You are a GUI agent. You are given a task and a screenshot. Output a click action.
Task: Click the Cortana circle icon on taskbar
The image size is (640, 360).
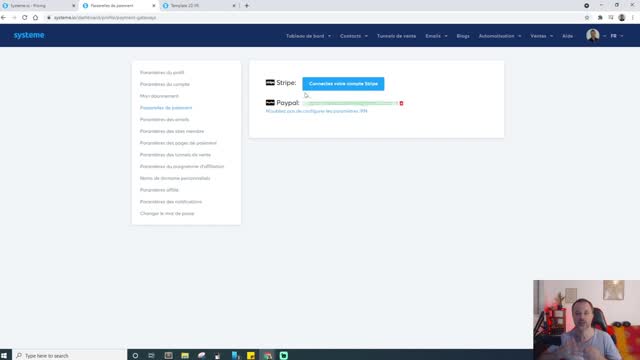tap(135, 356)
